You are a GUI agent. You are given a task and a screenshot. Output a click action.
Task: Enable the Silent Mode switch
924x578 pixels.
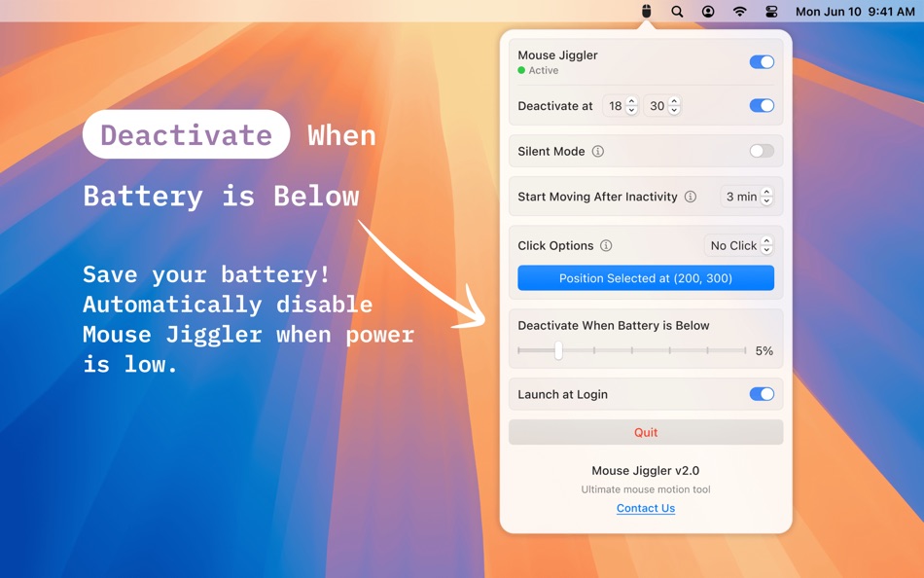762,151
